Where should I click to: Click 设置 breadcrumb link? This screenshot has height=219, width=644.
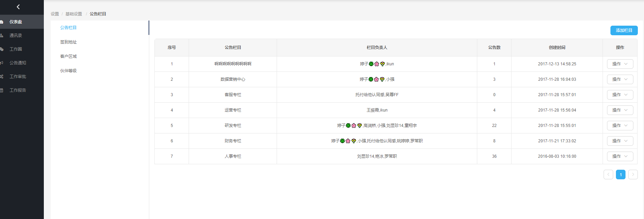click(55, 14)
